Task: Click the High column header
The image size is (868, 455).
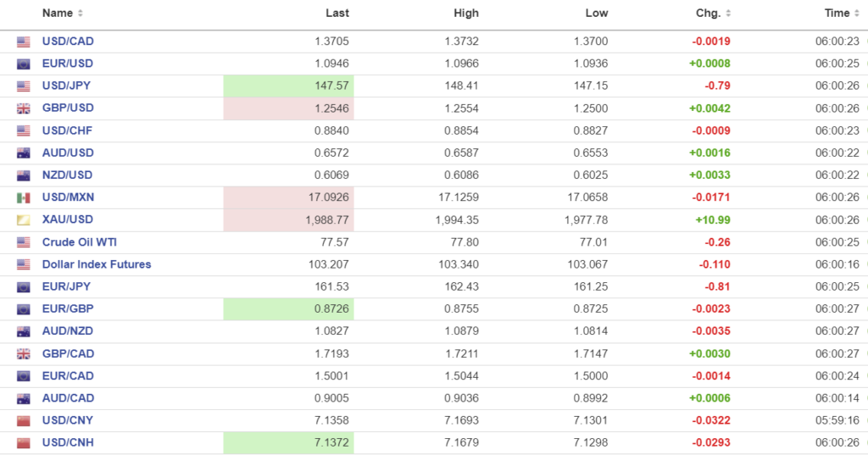Action: click(x=466, y=14)
